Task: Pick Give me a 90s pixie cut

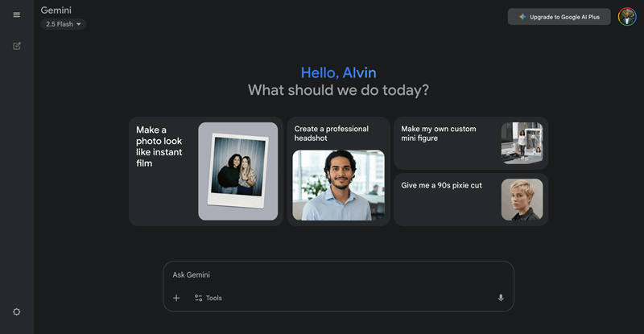Action: 442,185
